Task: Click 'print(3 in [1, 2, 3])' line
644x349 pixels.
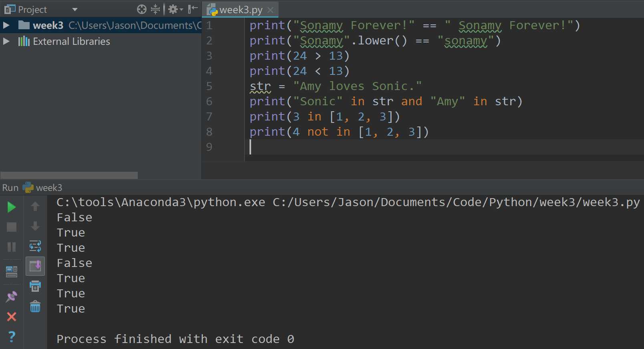Action: 325,116
